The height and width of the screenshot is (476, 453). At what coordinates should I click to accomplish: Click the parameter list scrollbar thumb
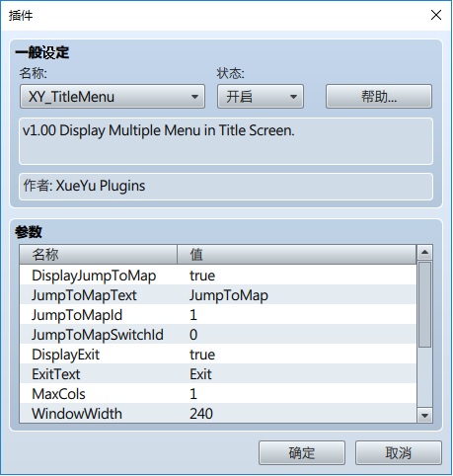pyautogui.click(x=424, y=304)
